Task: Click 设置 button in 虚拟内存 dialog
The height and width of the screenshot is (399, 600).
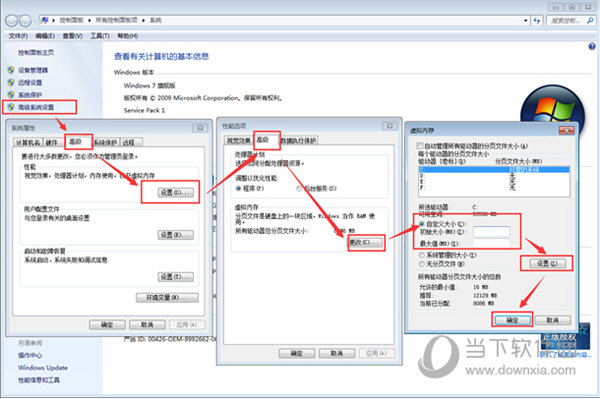Action: point(548,264)
